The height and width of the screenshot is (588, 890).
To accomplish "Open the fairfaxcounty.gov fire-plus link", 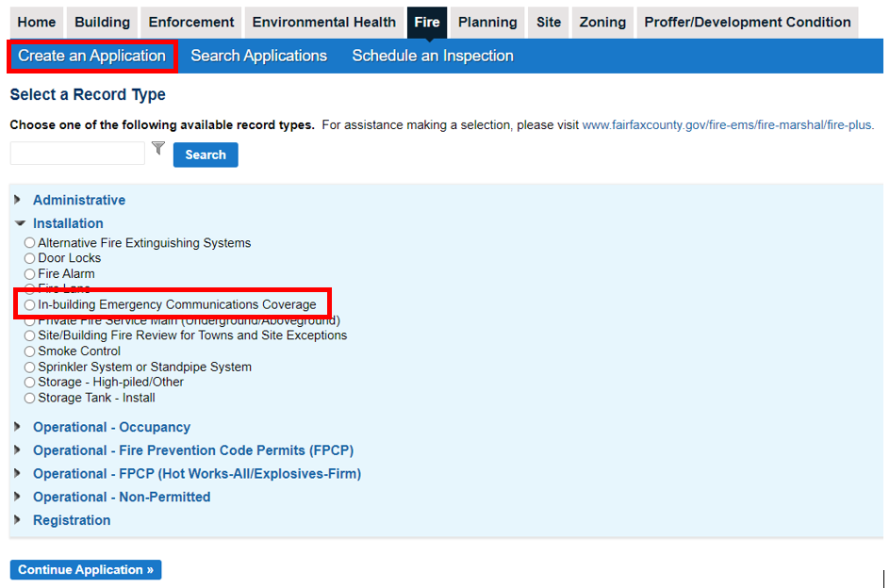I will tap(728, 125).
